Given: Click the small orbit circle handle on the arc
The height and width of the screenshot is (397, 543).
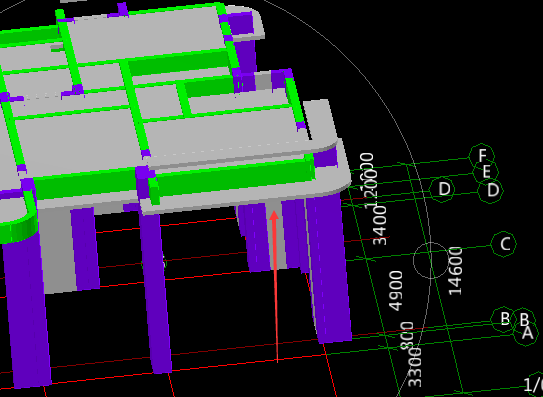Looking at the screenshot, I should (x=430, y=261).
